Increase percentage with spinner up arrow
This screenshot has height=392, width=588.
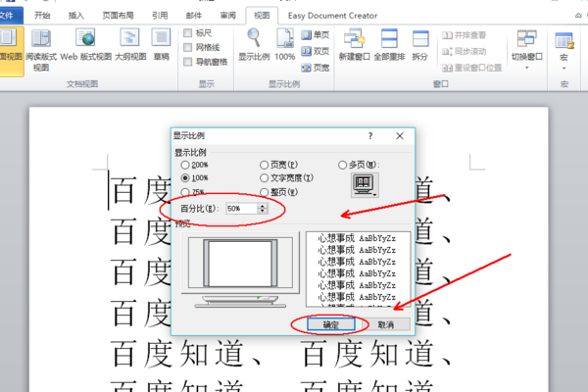263,206
